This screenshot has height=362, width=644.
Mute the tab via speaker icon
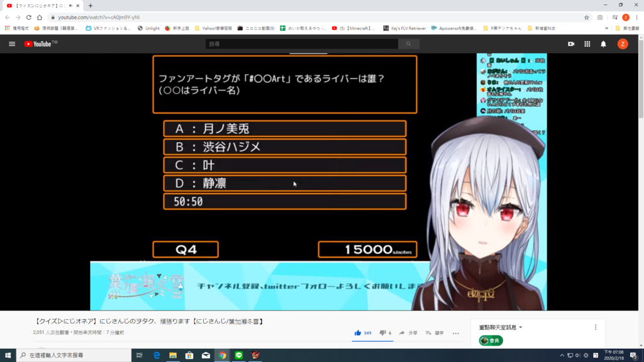pos(70,6)
